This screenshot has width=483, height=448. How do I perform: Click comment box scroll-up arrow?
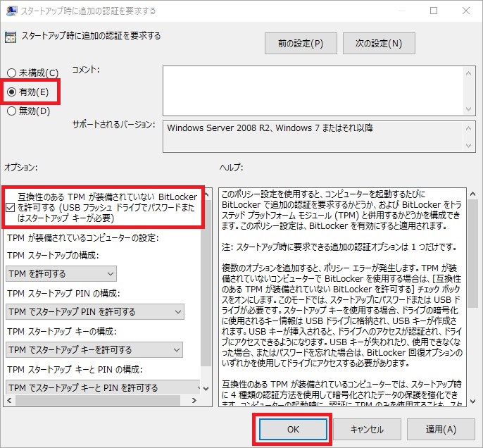468,73
